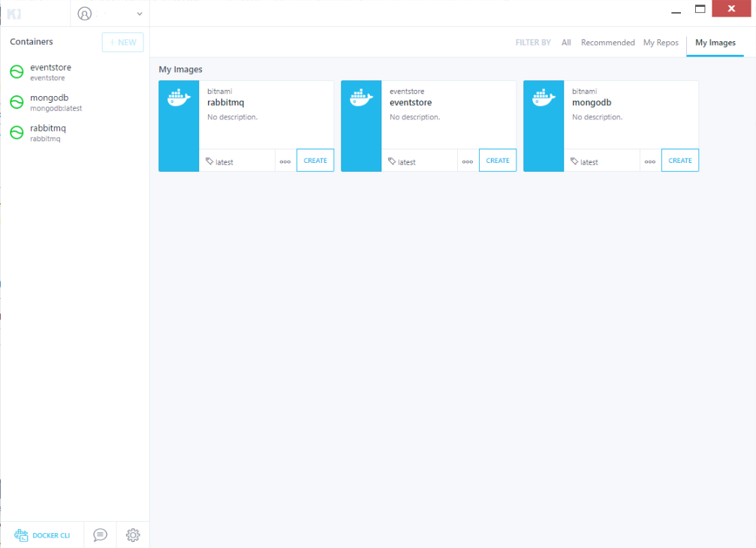The width and height of the screenshot is (756, 548).
Task: Click "No description." on the rabbitmq card
Action: [x=233, y=117]
